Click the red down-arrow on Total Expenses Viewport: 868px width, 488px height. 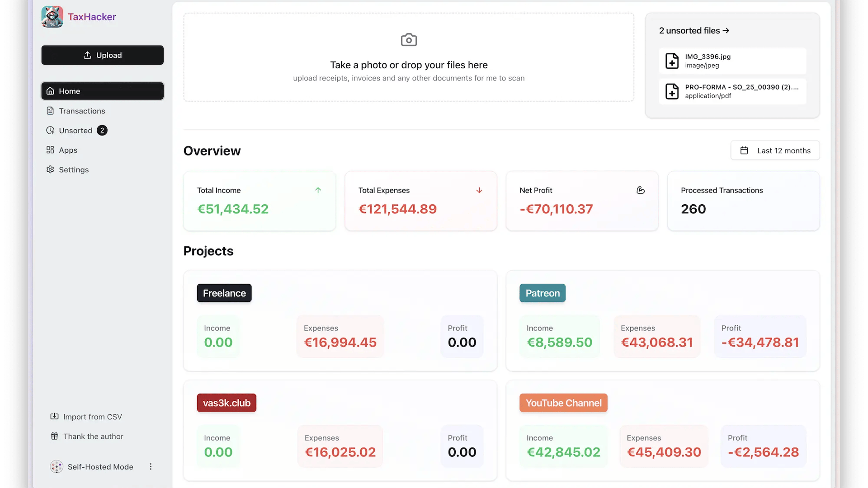479,190
